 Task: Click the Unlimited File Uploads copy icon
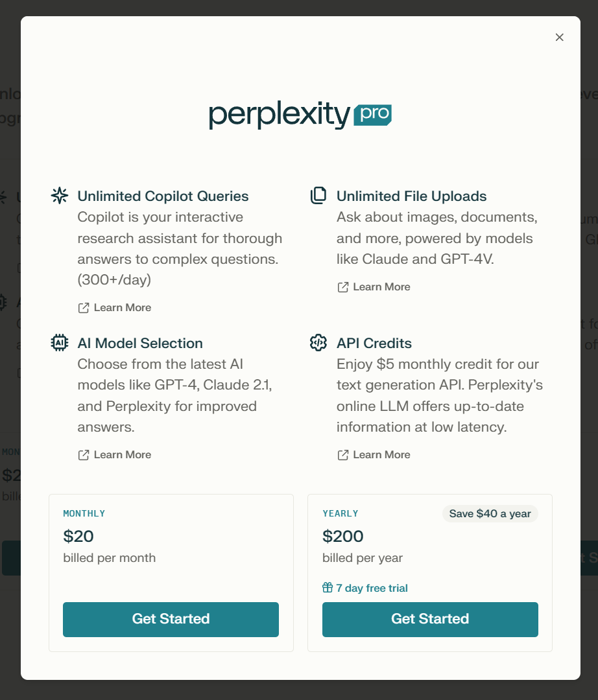[318, 196]
